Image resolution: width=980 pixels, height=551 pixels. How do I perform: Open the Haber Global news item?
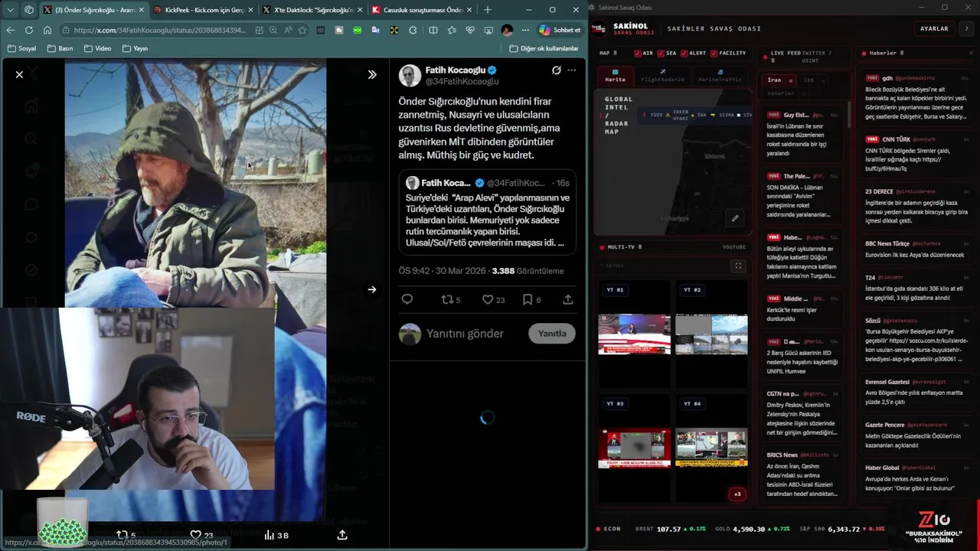[x=916, y=478]
